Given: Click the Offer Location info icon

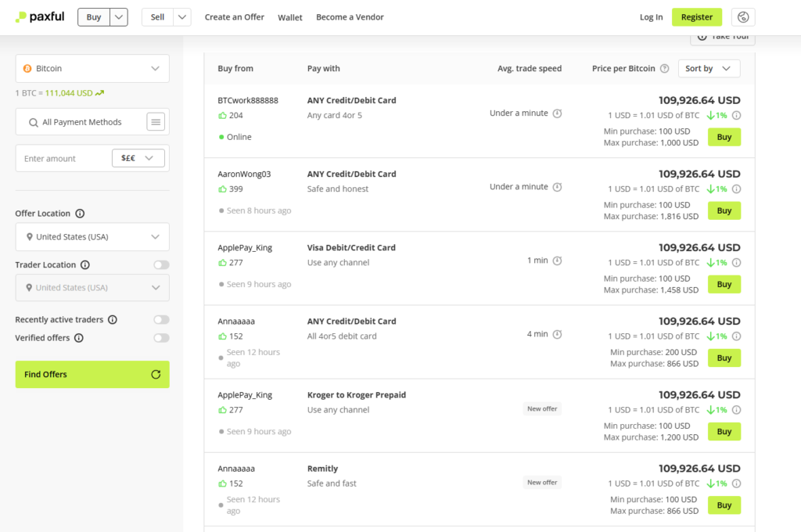Looking at the screenshot, I should point(80,214).
